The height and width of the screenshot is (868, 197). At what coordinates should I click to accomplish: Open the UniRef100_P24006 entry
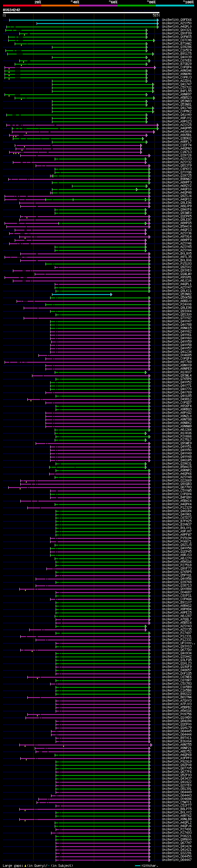click(176, 305)
